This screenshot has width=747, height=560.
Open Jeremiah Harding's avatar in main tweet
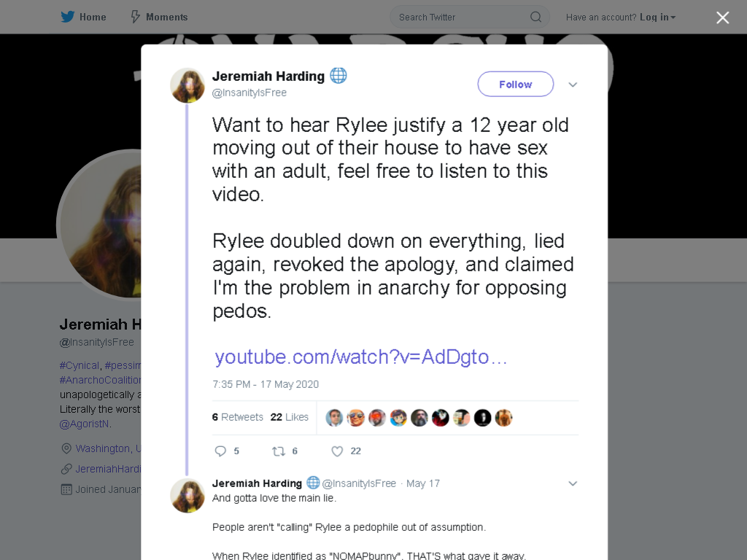point(187,85)
